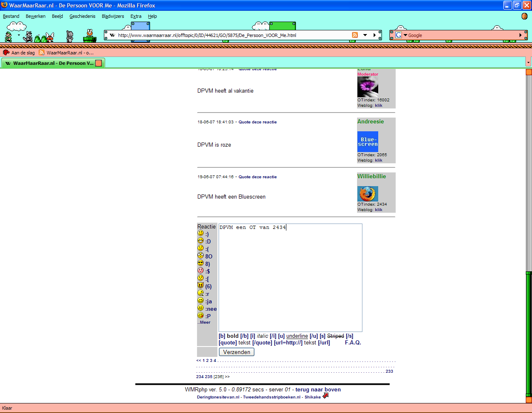Open the Extra menu

tap(136, 16)
